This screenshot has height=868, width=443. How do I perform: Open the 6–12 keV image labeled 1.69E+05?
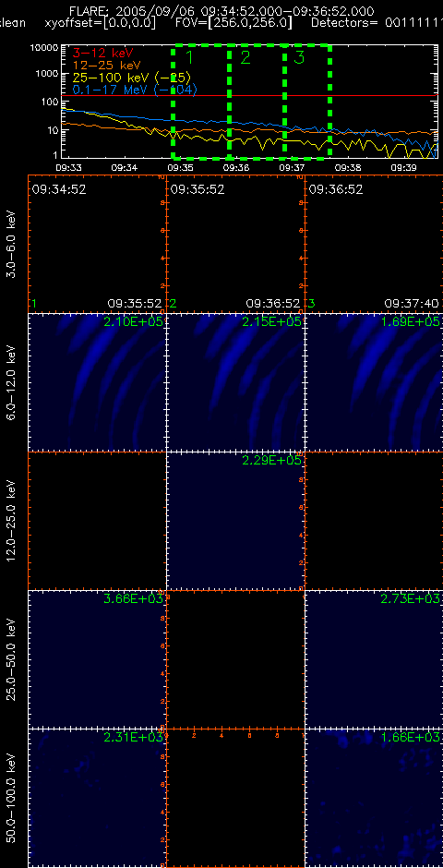[374, 382]
